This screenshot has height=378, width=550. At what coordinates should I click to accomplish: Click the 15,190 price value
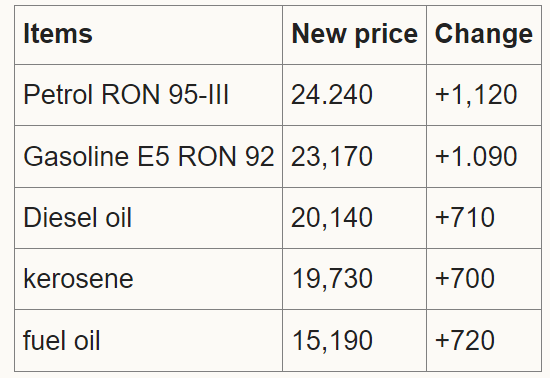pos(332,340)
